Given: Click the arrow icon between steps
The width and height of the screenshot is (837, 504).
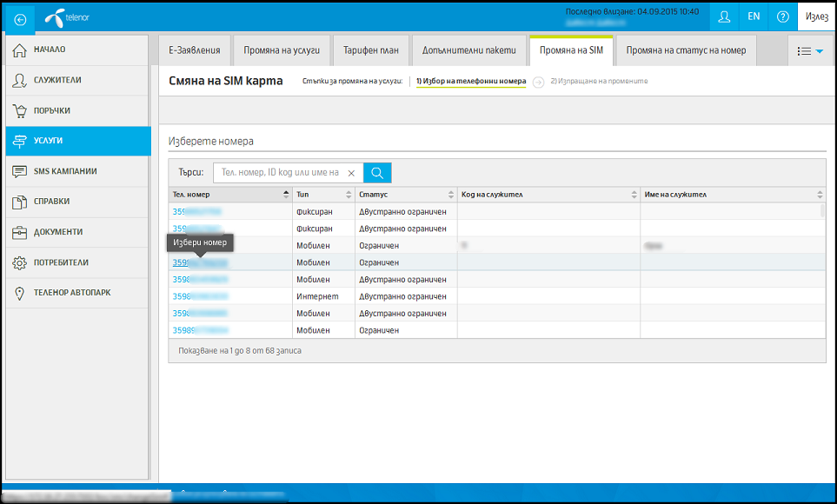Looking at the screenshot, I should coord(538,83).
